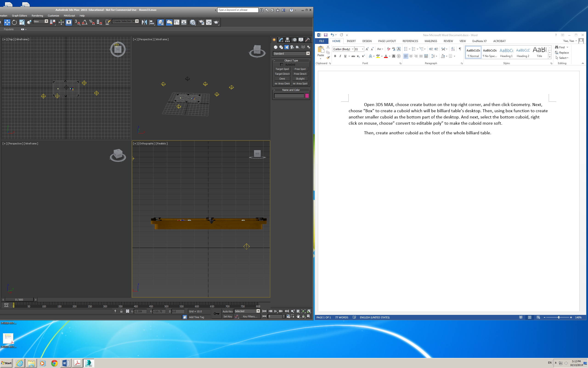Click the Center align icon in Word
This screenshot has height=368, width=588.
(411, 56)
